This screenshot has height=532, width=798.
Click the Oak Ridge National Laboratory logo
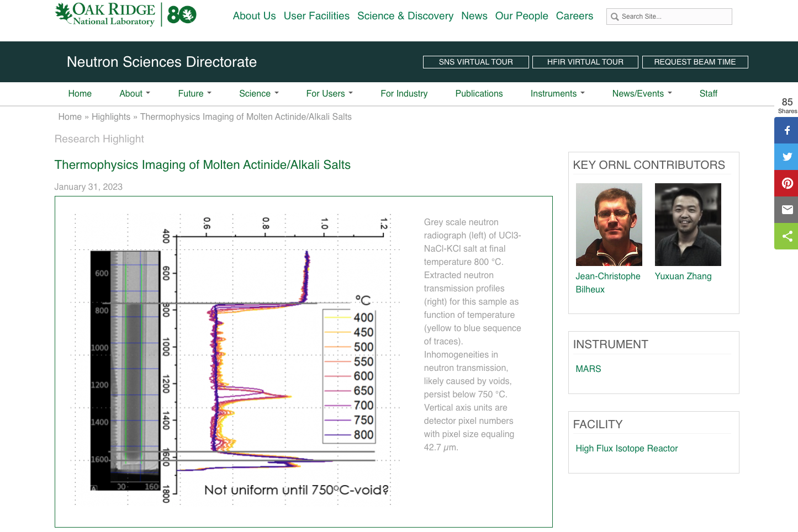pos(105,14)
